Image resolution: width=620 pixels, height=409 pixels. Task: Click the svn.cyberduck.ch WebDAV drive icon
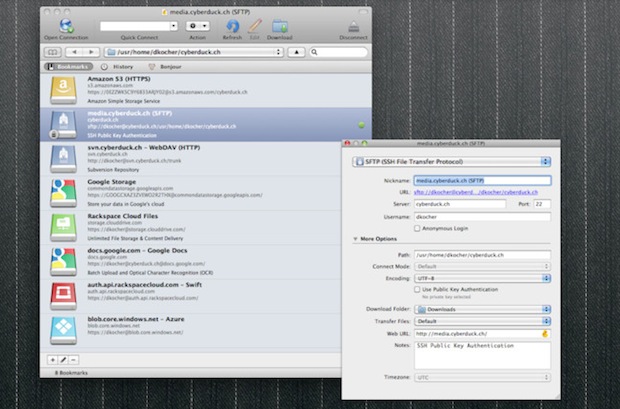pos(63,159)
